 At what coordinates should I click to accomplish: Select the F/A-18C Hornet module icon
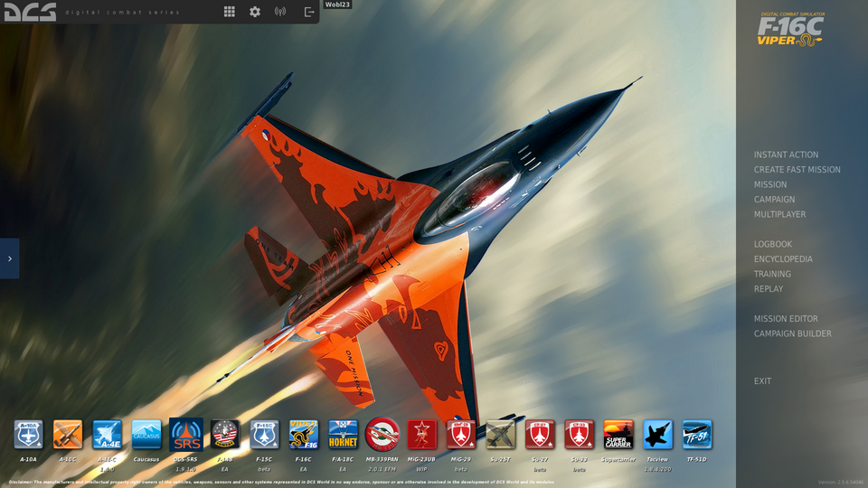pyautogui.click(x=343, y=435)
